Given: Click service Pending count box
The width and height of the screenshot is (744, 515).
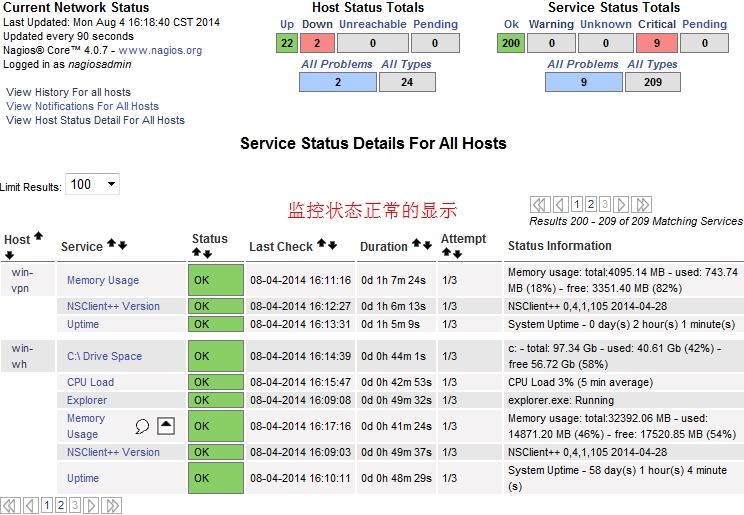Looking at the screenshot, I should click(705, 43).
